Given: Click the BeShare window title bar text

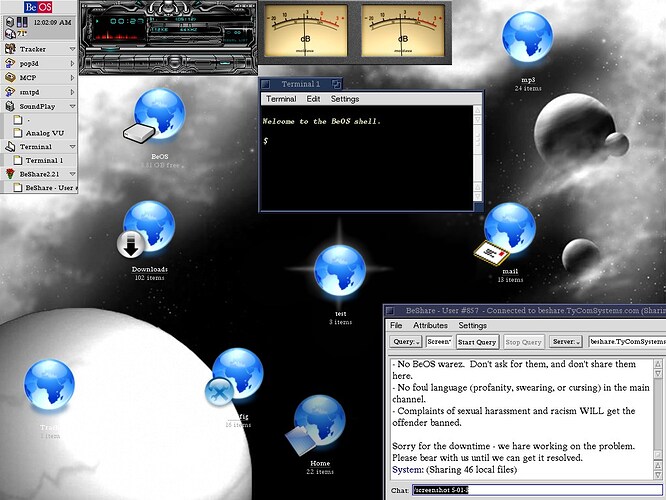Looking at the screenshot, I should 535,310.
